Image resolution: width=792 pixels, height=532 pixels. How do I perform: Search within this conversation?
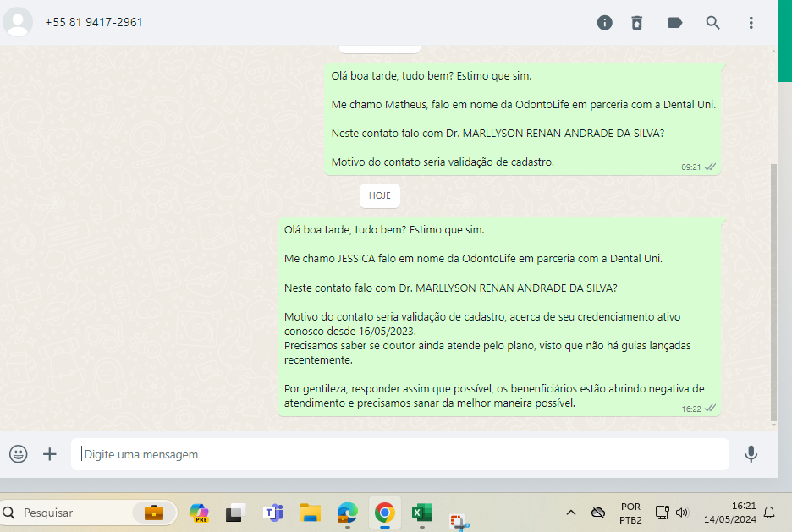pos(712,23)
